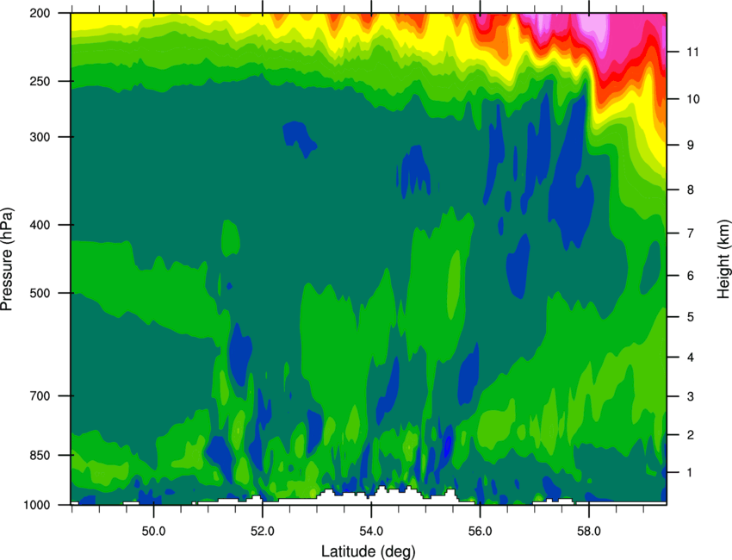Screen dimensions: 732x560
Task: Click the 'Latitude (deg)' axis title
Action: pyautogui.click(x=368, y=551)
